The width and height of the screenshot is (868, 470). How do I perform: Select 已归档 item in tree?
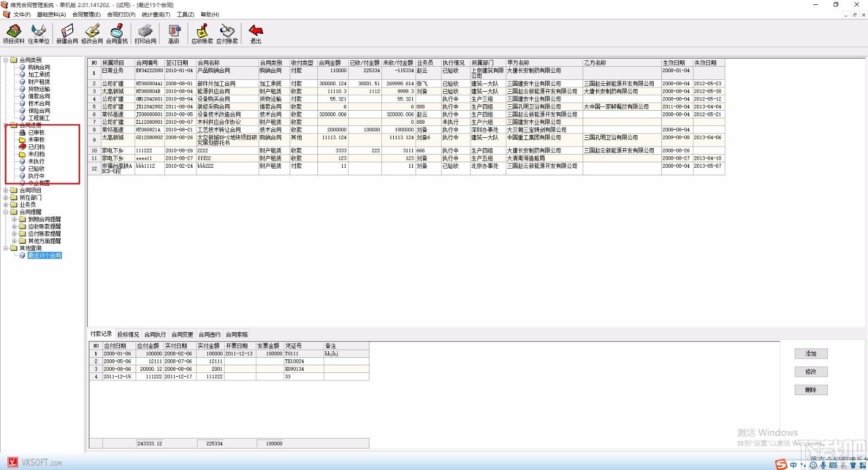[x=36, y=147]
